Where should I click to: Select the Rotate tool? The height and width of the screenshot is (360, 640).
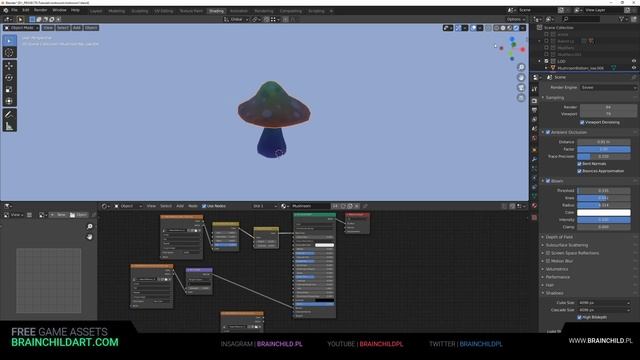pyautogui.click(x=9, y=78)
